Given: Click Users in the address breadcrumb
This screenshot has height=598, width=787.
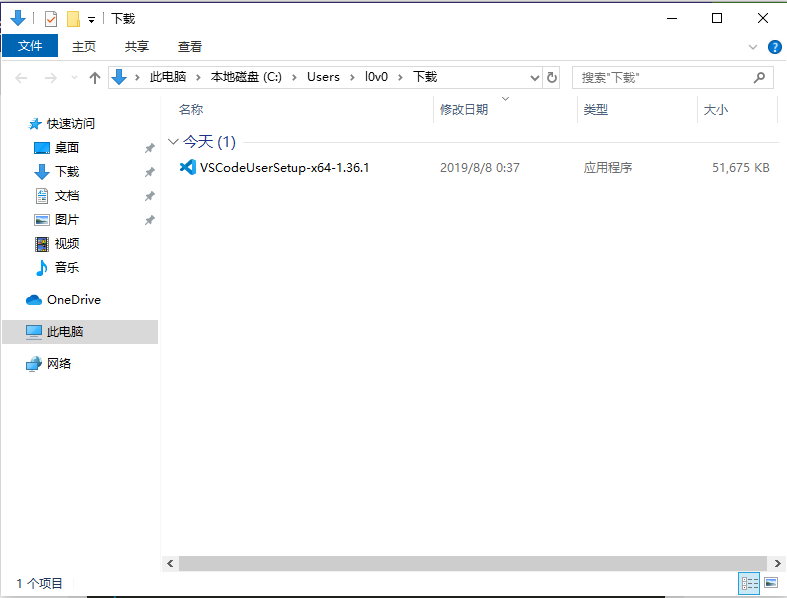Looking at the screenshot, I should [323, 77].
